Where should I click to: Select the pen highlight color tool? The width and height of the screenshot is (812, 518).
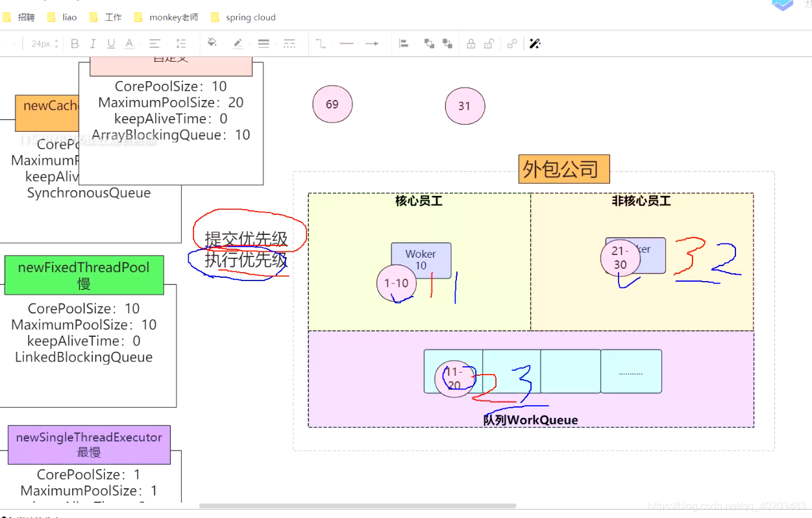coord(238,43)
